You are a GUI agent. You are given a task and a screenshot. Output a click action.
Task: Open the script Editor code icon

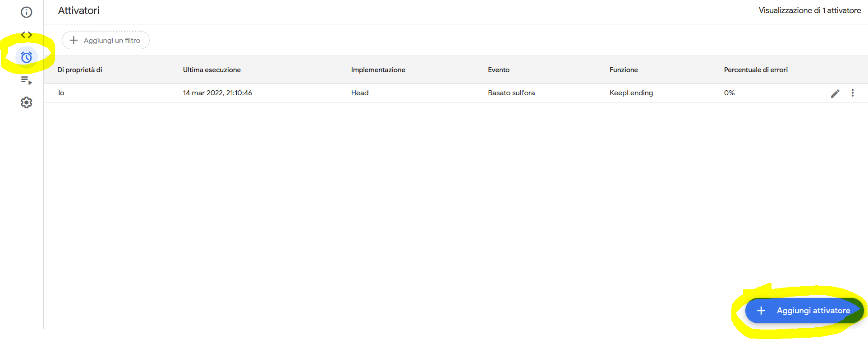click(x=27, y=35)
